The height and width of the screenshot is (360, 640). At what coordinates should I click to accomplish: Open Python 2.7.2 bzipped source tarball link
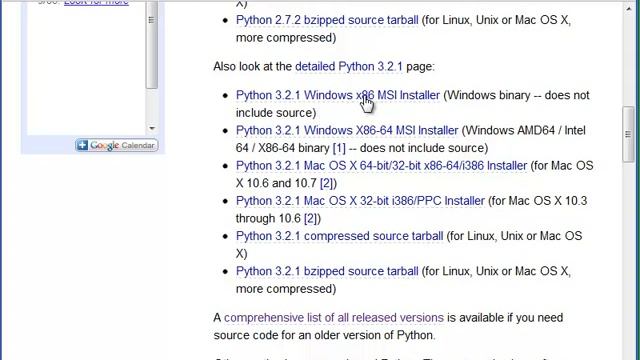327,20
